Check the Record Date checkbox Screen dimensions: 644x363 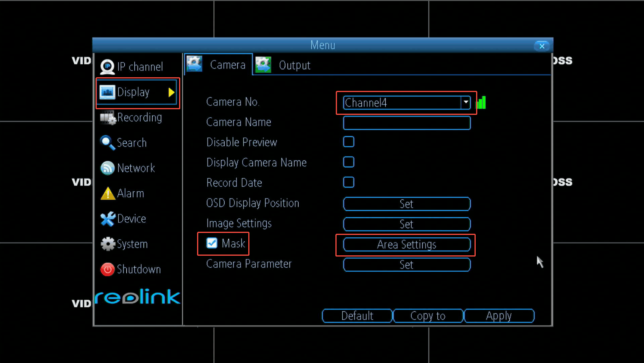click(x=349, y=183)
